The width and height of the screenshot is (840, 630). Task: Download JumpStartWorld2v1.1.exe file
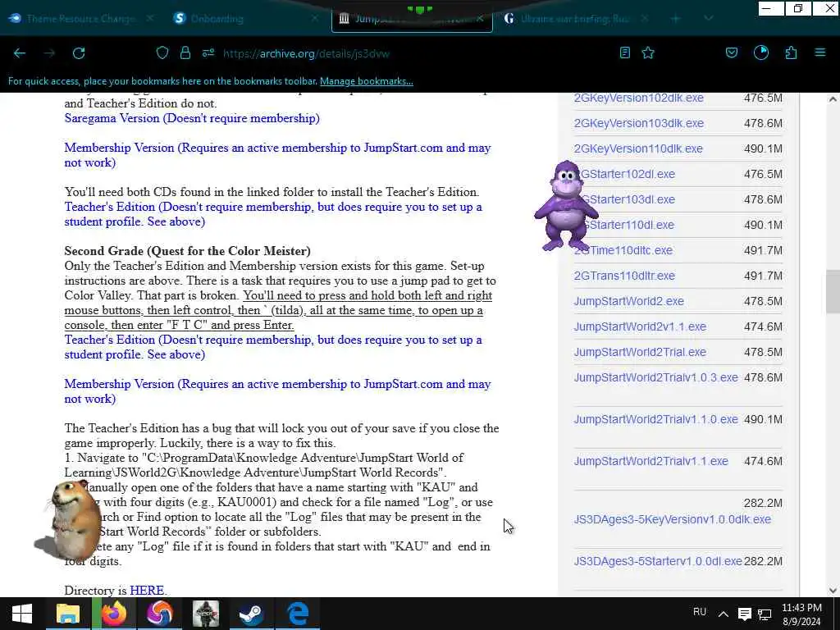click(x=640, y=326)
